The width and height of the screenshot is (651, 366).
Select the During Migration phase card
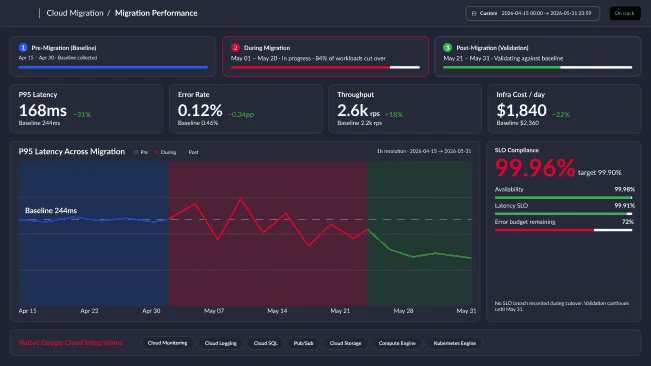[x=326, y=56]
